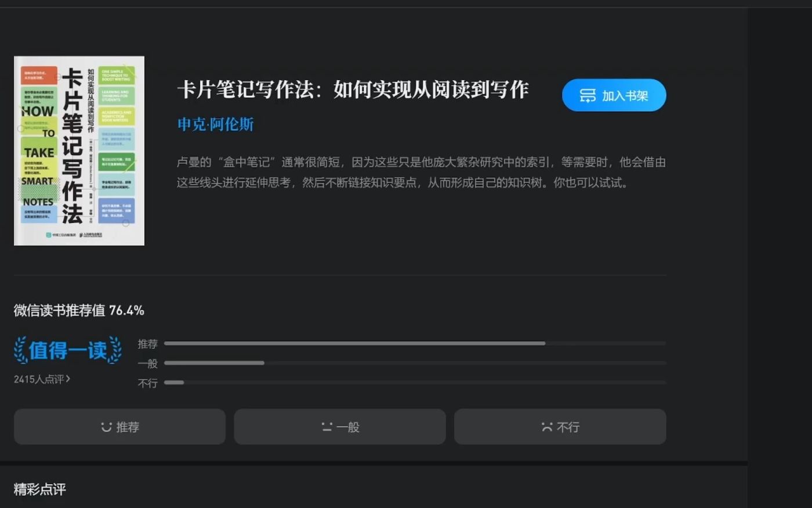
Task: Rate the book as 一般
Action: point(339,426)
